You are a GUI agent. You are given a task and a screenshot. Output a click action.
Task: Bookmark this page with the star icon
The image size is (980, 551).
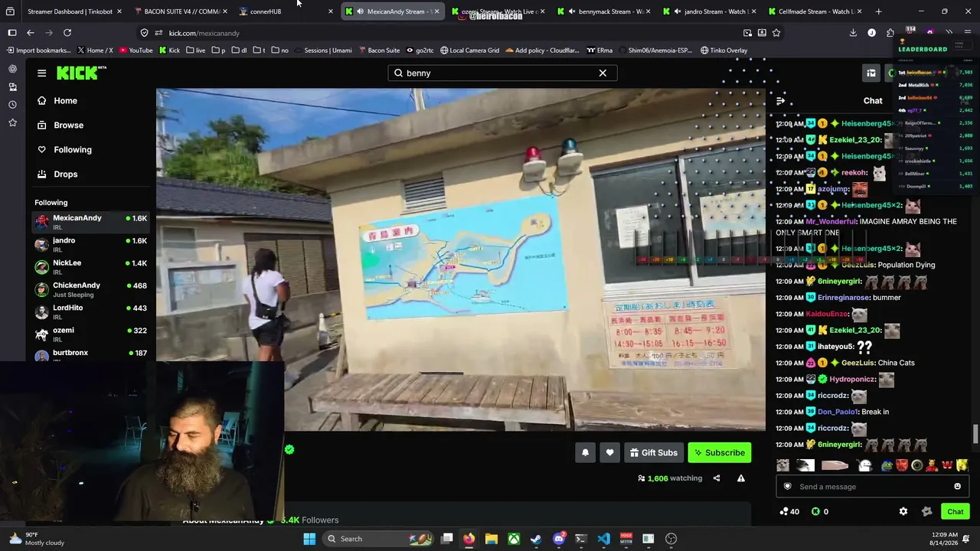776,33
